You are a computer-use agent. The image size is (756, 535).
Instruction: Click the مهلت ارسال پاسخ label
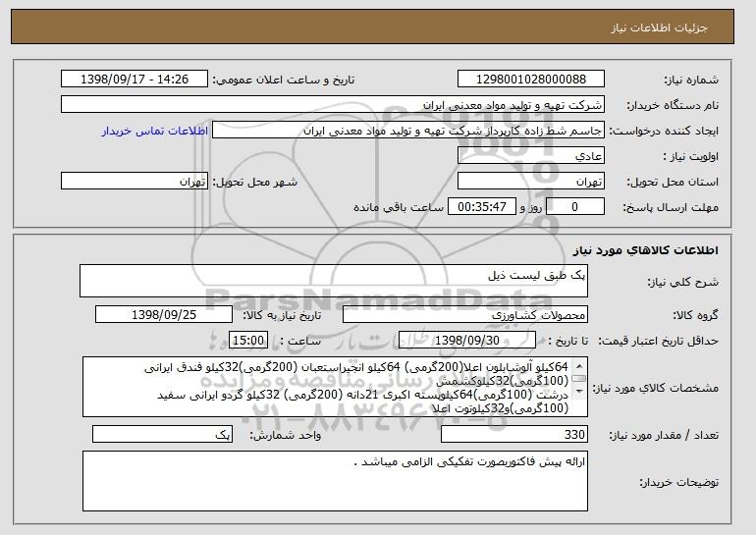(x=671, y=207)
